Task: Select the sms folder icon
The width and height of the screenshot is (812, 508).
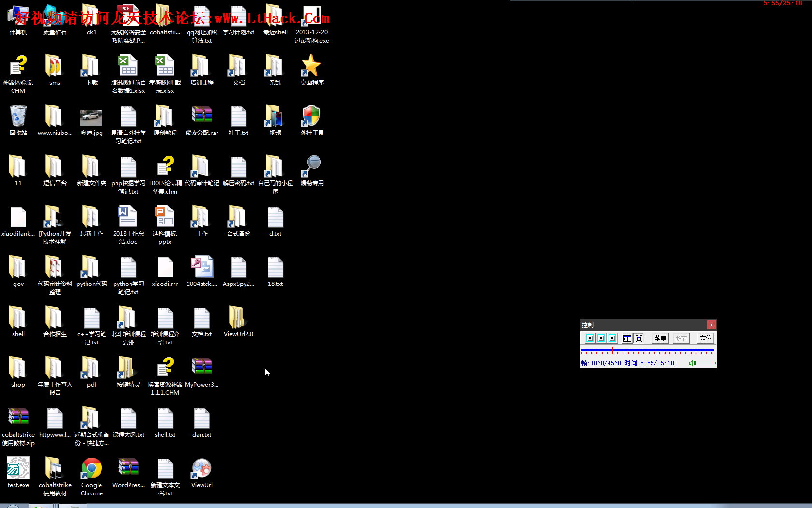Action: tap(55, 70)
